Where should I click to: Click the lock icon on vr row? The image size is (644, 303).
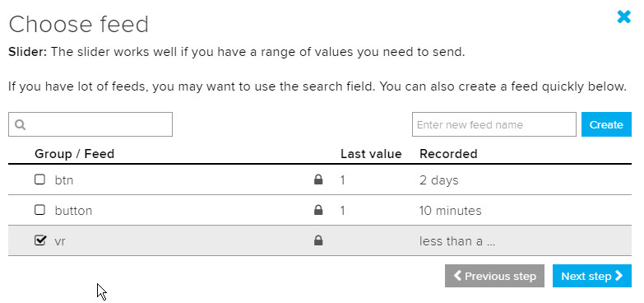click(x=318, y=240)
